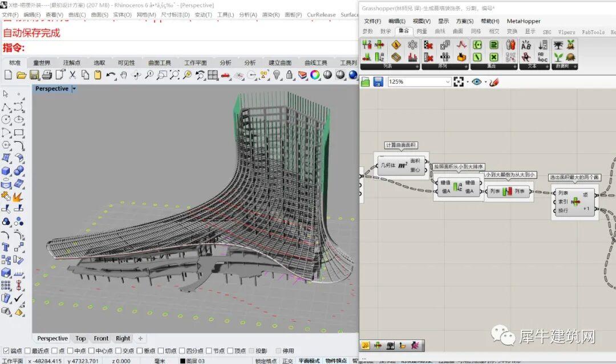Switch to the 数学 tab in Grasshopper
The height and width of the screenshot is (364, 616).
pyautogui.click(x=386, y=31)
